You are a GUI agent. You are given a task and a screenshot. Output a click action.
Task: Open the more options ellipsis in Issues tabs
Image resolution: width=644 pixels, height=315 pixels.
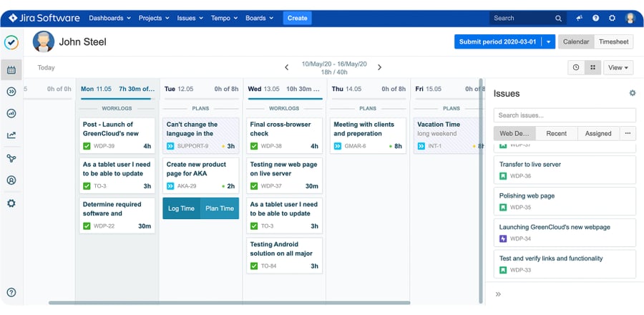627,133
